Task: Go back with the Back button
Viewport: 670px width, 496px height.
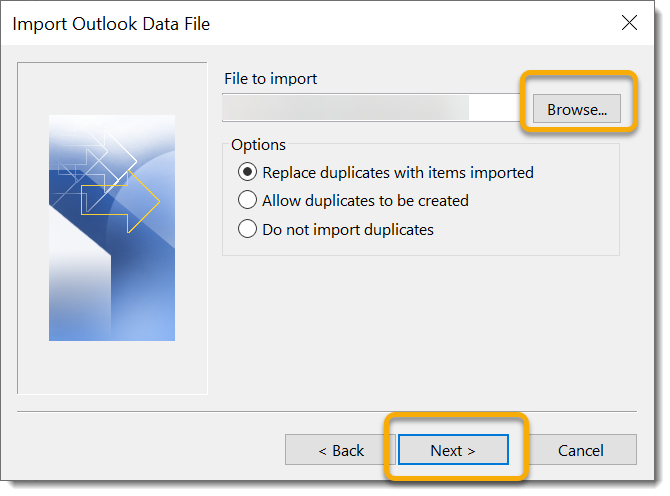Action: (341, 450)
